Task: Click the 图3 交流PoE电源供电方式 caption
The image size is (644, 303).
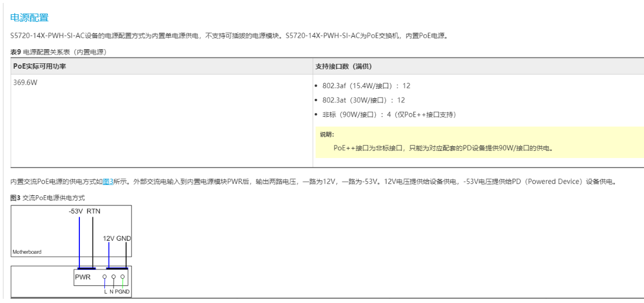Action: coord(47,198)
